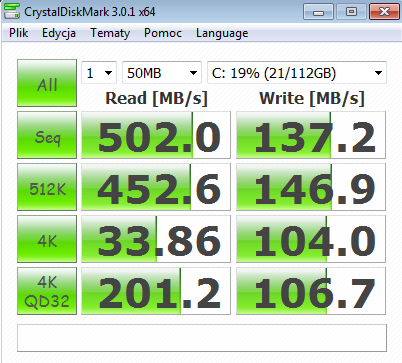Click the 4K QD32 write result 106.7
Viewport: 402px width, 363px height.
point(311,291)
